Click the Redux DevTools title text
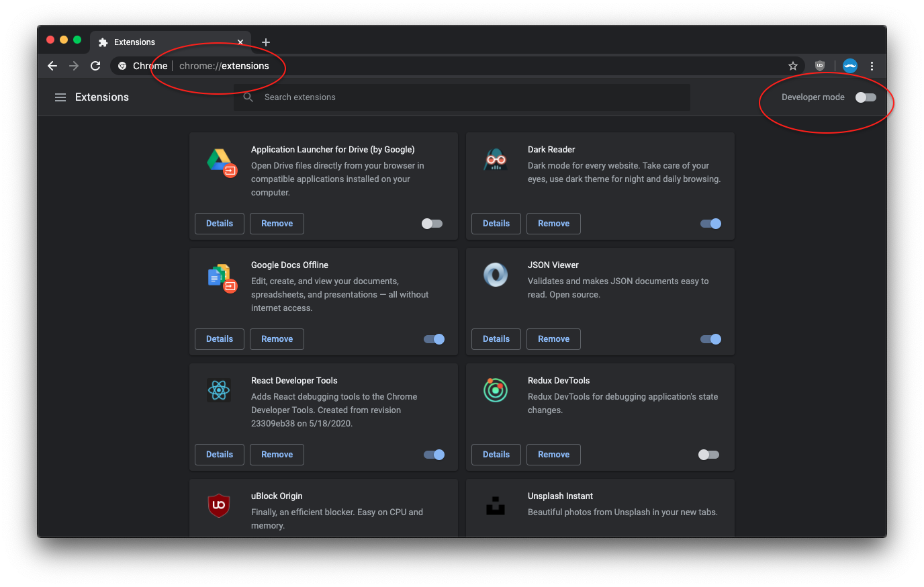The width and height of the screenshot is (924, 587). (559, 381)
